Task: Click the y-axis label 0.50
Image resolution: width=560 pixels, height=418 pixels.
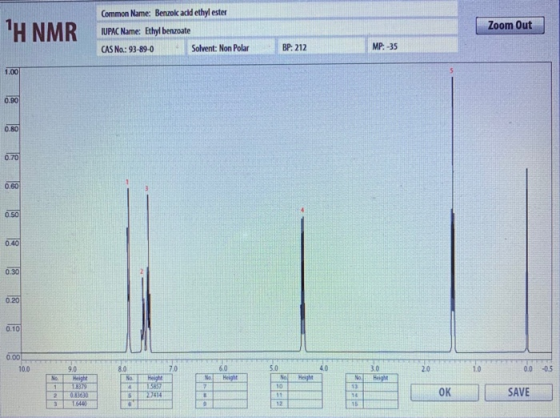Action: pos(11,215)
